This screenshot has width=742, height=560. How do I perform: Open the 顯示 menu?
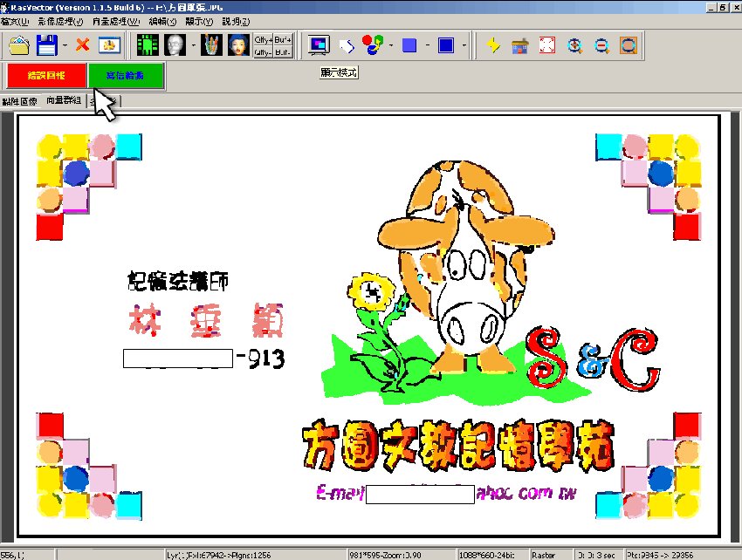point(199,21)
